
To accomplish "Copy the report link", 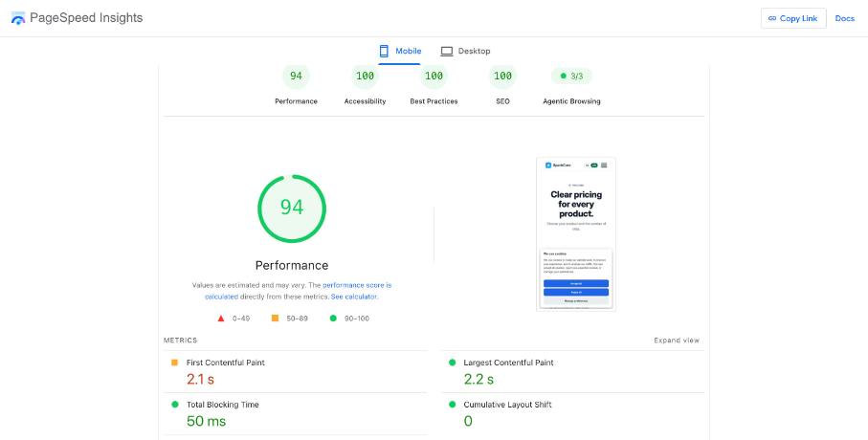I will [793, 18].
